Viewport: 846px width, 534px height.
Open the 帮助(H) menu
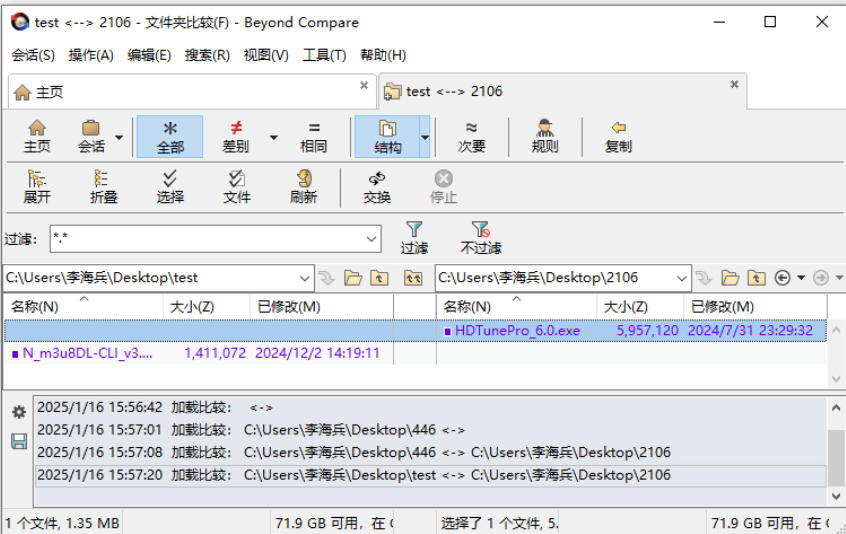tap(383, 55)
